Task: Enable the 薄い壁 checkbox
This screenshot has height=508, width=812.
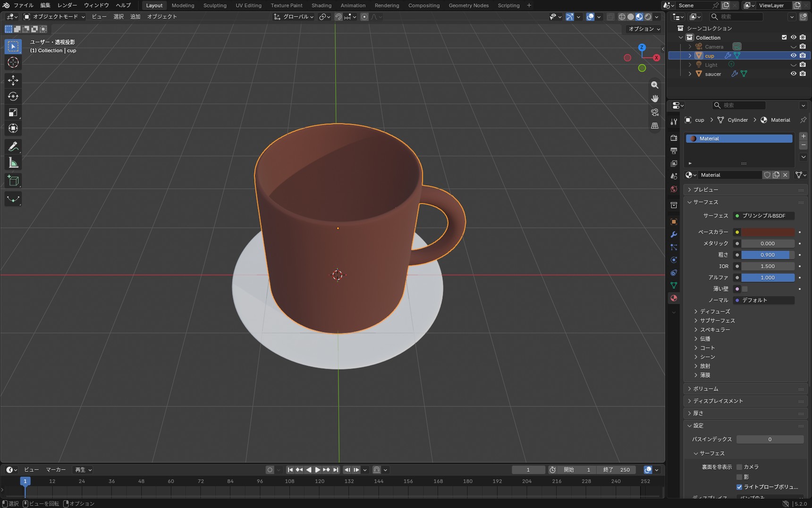Action: point(744,289)
